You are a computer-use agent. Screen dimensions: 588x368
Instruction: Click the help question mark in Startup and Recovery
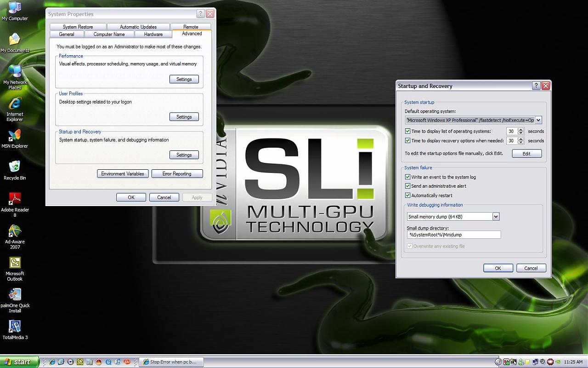point(536,86)
